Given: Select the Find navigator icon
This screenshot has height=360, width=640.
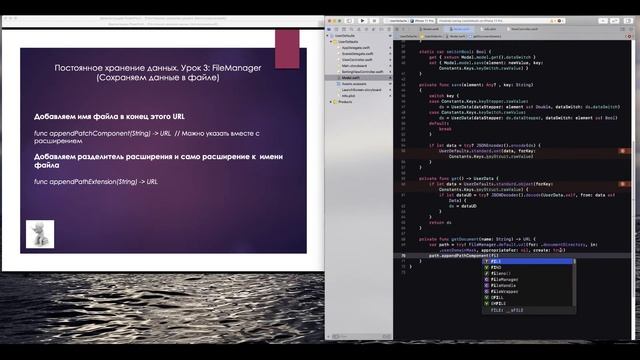Looking at the screenshot, I should click(351, 29).
